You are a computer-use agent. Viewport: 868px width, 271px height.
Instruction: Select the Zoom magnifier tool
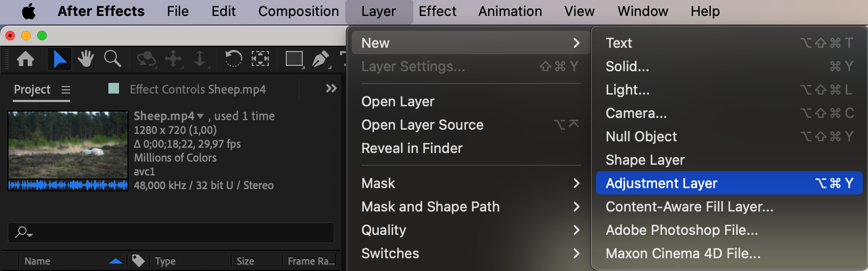[112, 58]
